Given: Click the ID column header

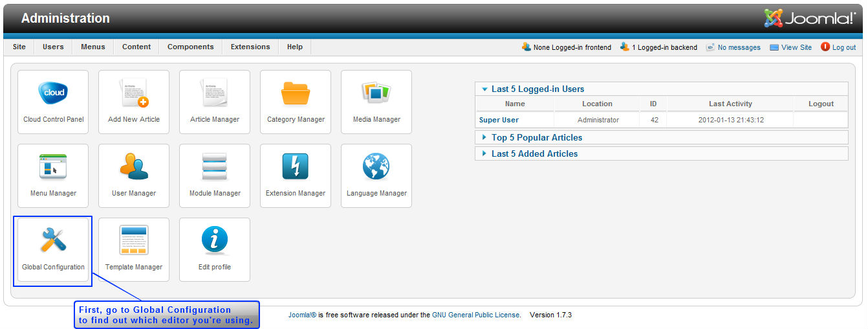Looking at the screenshot, I should [653, 104].
